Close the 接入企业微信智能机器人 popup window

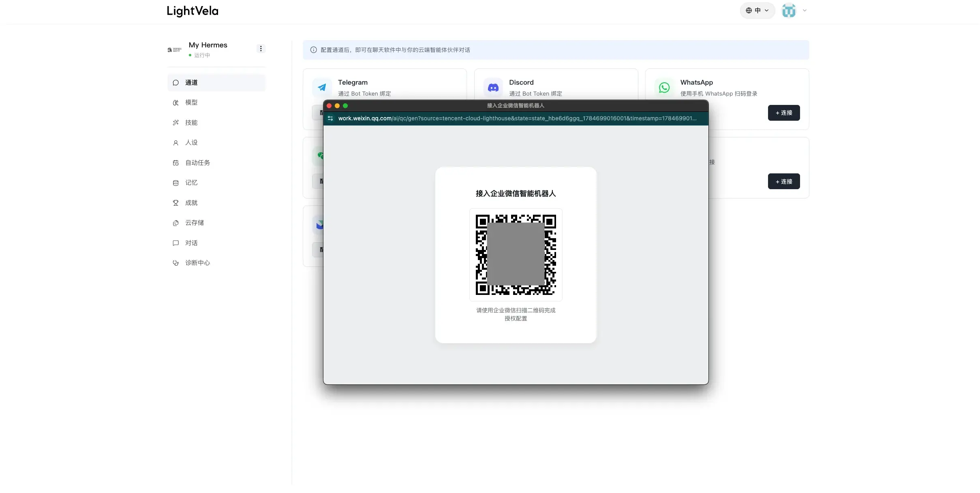pos(329,106)
